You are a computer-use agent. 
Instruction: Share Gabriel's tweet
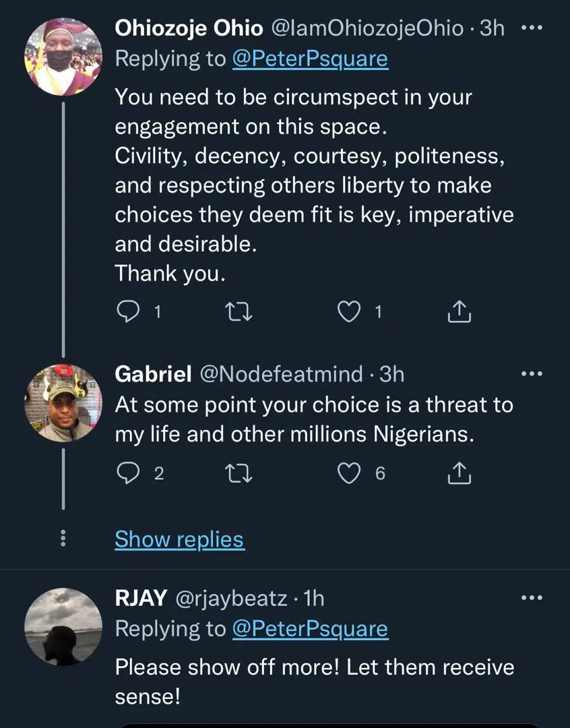tap(459, 474)
